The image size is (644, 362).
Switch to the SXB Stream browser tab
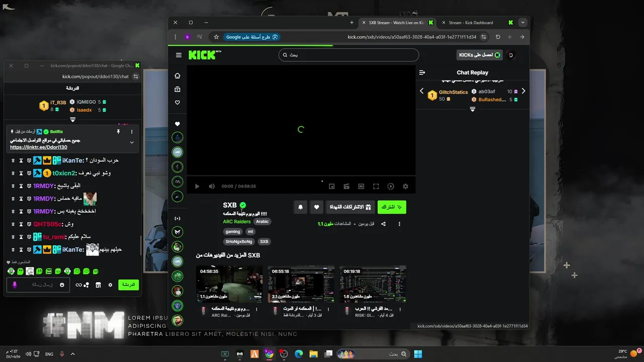(x=397, y=23)
